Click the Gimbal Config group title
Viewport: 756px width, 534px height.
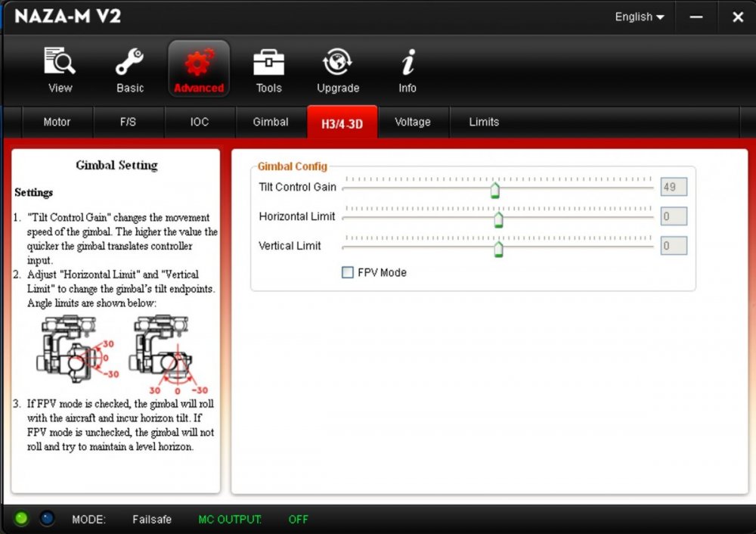point(292,166)
